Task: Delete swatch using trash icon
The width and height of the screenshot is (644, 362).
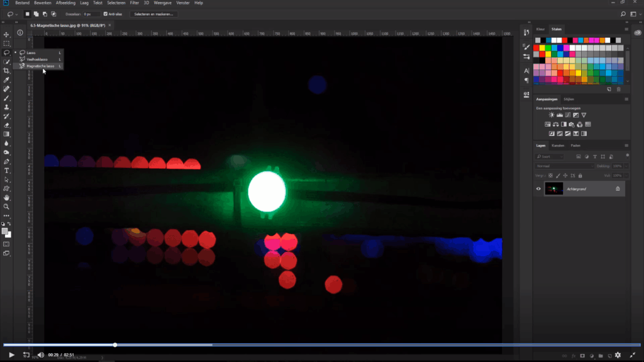Action: (619, 89)
